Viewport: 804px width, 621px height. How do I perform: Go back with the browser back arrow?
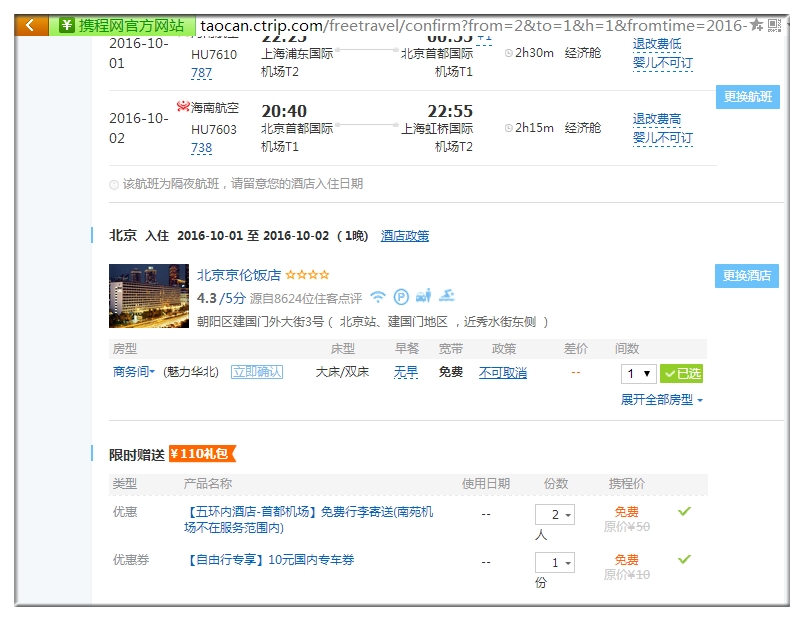click(30, 25)
